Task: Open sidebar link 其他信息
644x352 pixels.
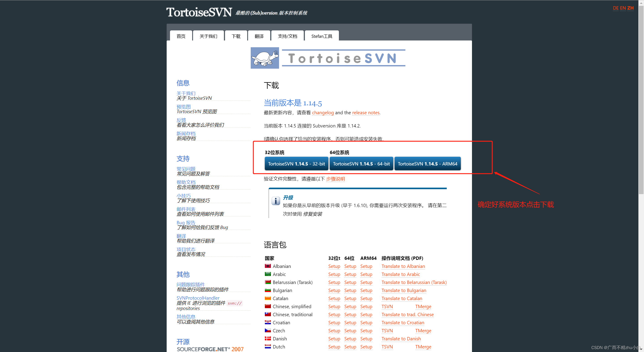Action: [186, 316]
